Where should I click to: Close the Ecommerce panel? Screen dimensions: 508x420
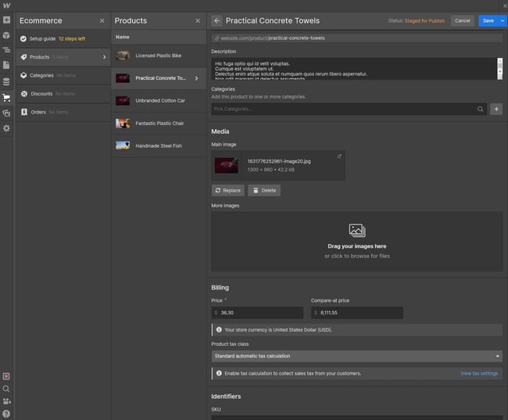pyautogui.click(x=102, y=21)
